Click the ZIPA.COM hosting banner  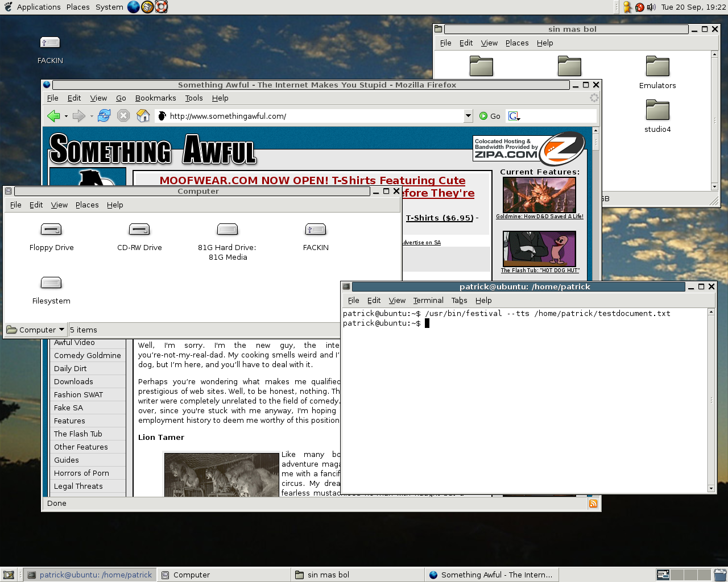(x=528, y=149)
